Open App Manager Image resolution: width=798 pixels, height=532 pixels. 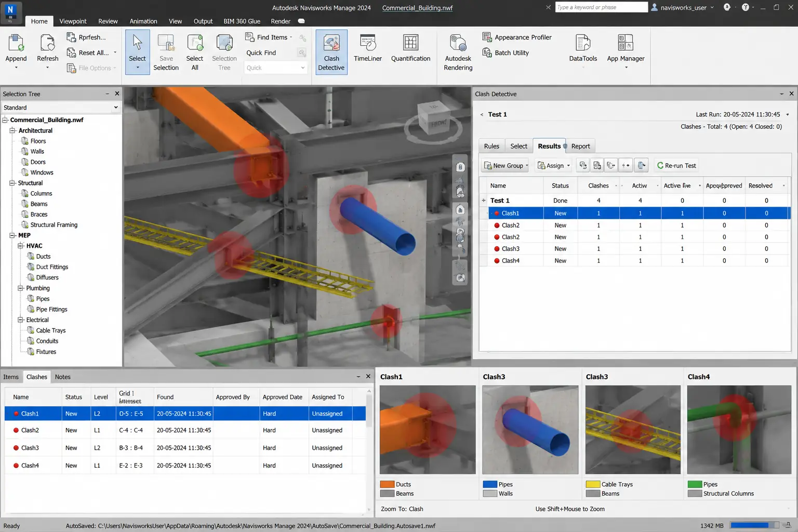point(626,50)
